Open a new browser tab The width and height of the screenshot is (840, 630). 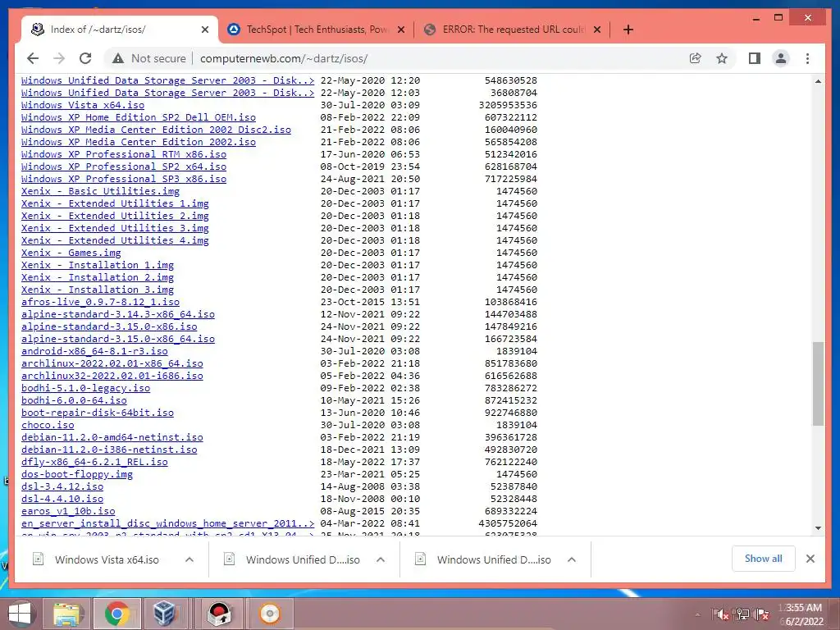coord(628,30)
